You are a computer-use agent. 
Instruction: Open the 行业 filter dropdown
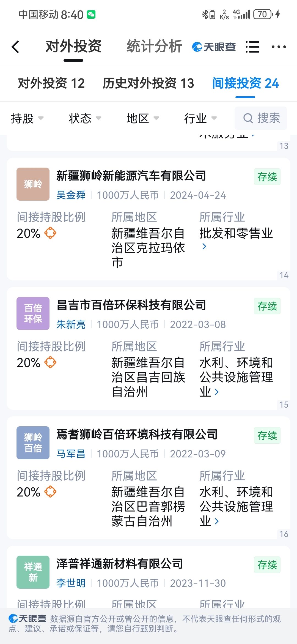[x=200, y=118]
